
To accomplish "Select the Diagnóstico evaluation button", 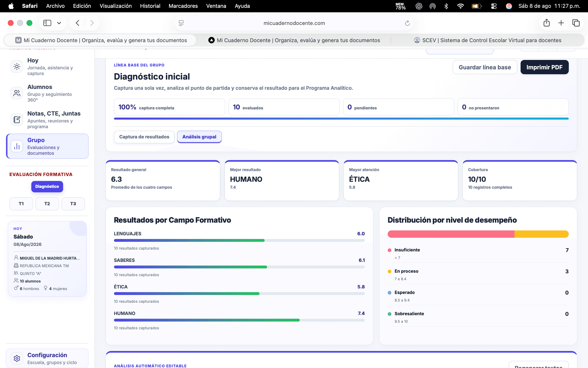I will click(x=47, y=186).
